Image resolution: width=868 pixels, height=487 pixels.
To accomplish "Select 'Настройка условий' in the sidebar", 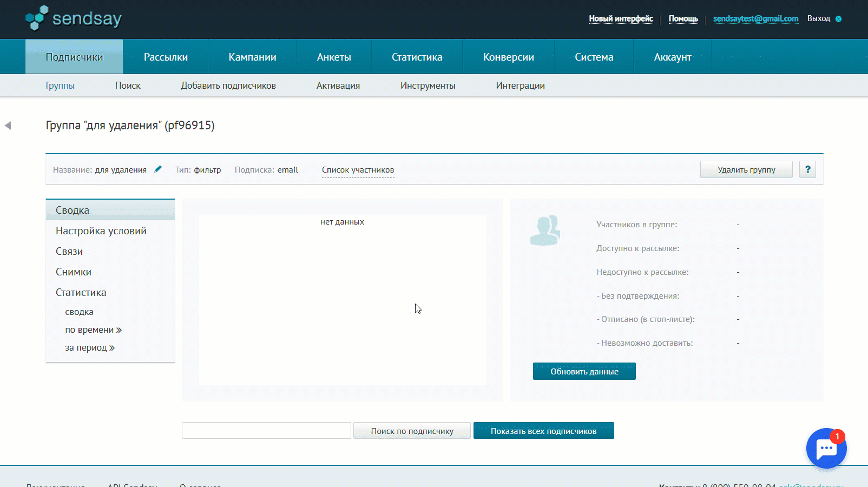I will (101, 231).
